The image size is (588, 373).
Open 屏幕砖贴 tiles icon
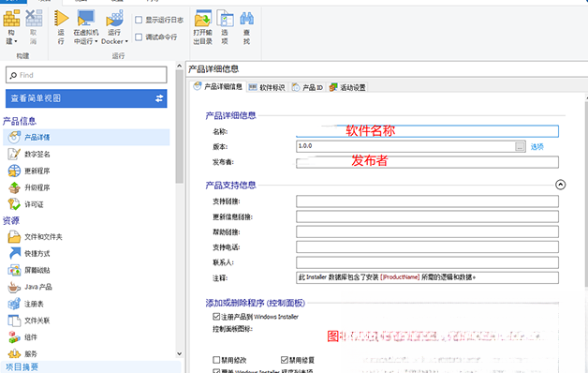click(14, 270)
